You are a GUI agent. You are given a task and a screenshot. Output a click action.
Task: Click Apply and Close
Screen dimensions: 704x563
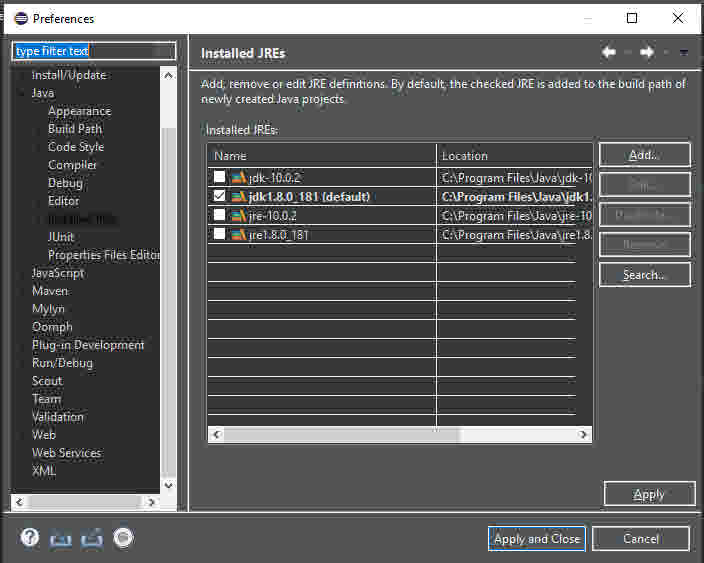point(537,538)
